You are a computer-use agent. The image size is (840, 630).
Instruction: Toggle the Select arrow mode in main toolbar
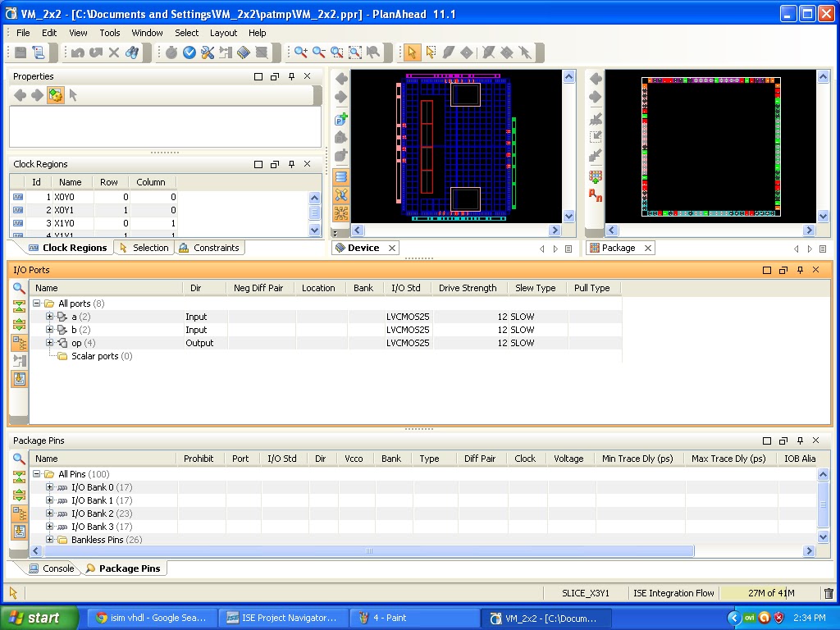[412, 52]
